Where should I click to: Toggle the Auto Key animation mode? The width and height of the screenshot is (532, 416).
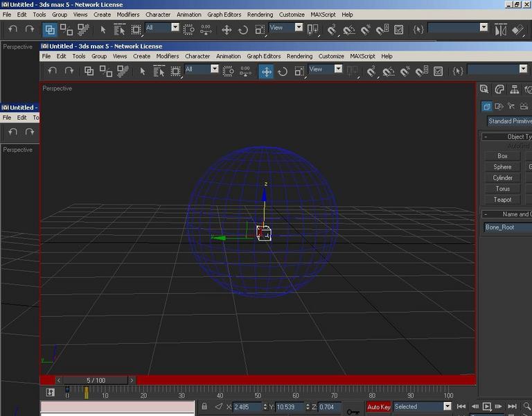click(x=379, y=407)
